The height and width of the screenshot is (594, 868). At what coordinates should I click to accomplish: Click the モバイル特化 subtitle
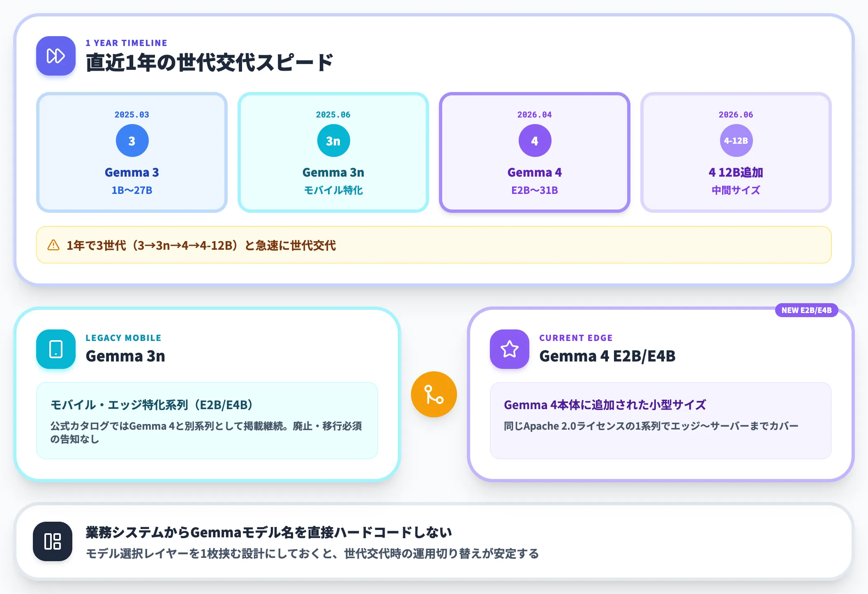click(x=333, y=190)
